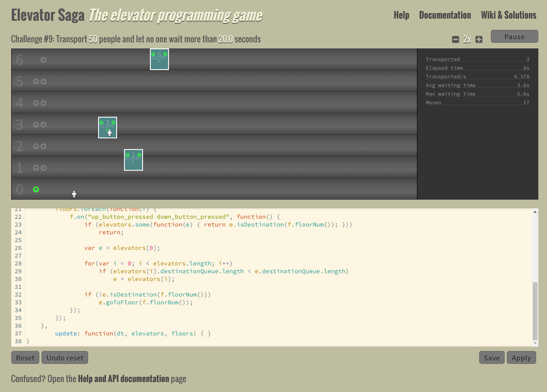Click floor 5 down call button

point(44,81)
